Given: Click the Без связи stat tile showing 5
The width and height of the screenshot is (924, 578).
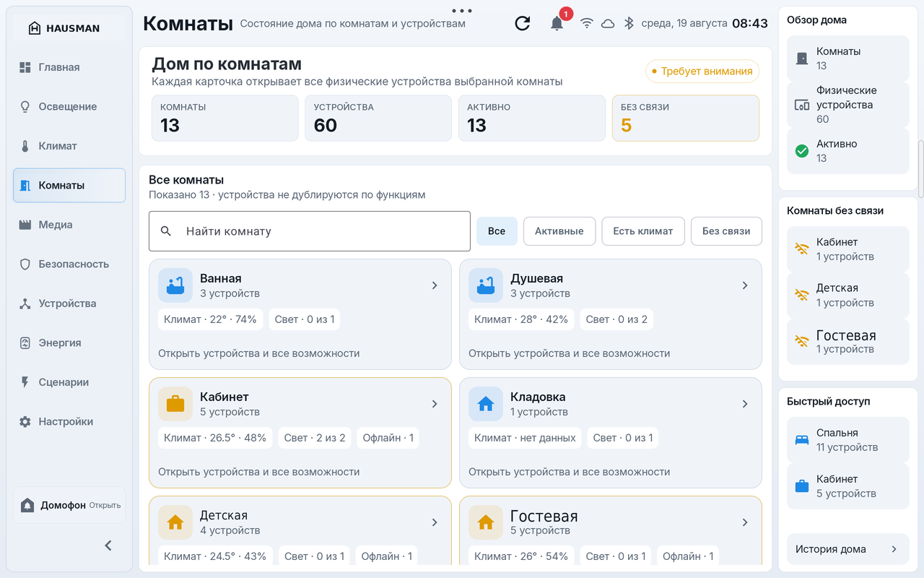Looking at the screenshot, I should (686, 118).
